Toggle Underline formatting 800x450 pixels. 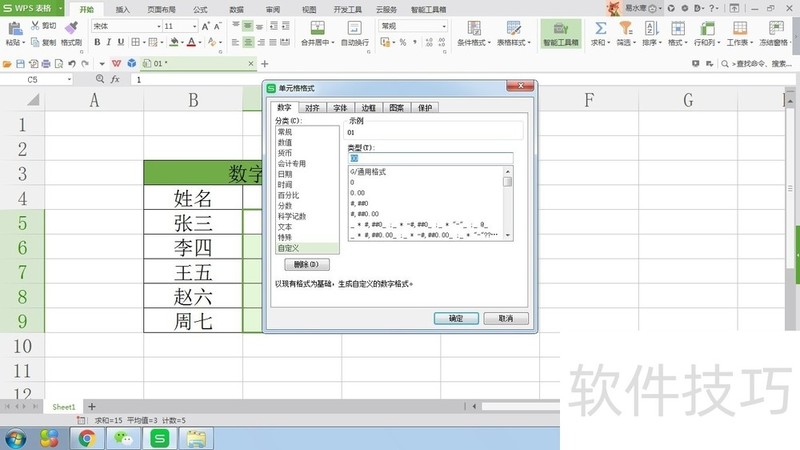click(121, 42)
